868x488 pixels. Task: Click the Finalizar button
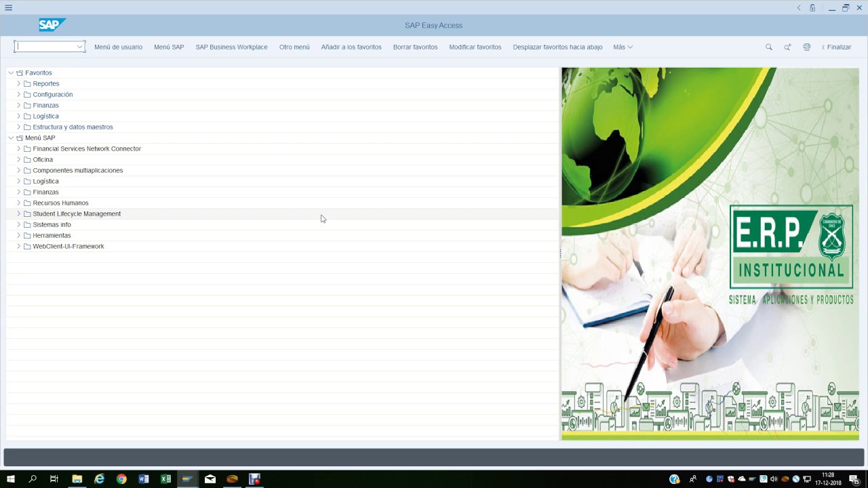[x=836, y=47]
